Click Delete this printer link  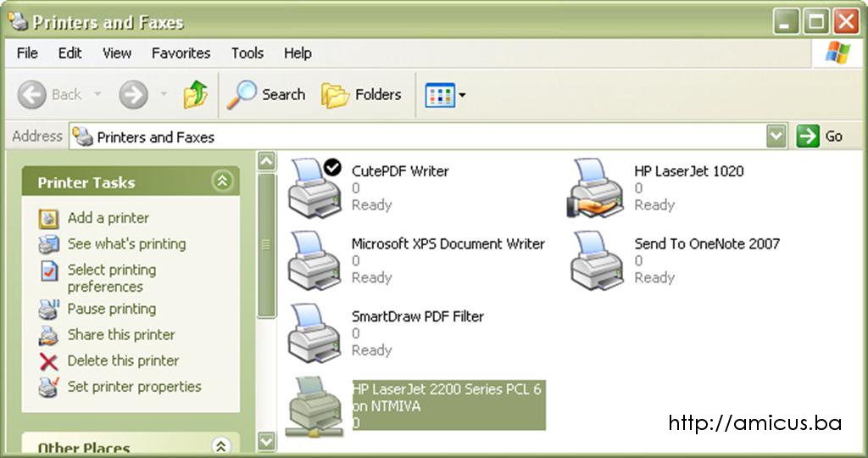coord(124,361)
